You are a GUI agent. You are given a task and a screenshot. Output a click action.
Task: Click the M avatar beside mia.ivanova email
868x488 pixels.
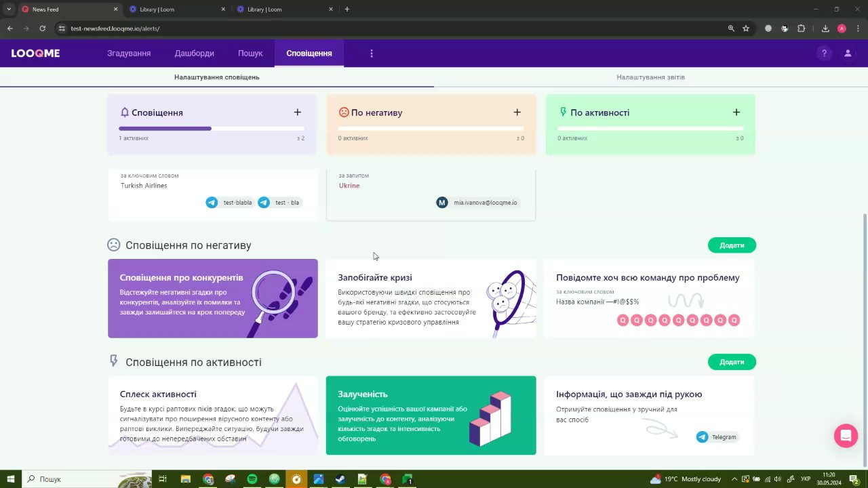pyautogui.click(x=442, y=203)
